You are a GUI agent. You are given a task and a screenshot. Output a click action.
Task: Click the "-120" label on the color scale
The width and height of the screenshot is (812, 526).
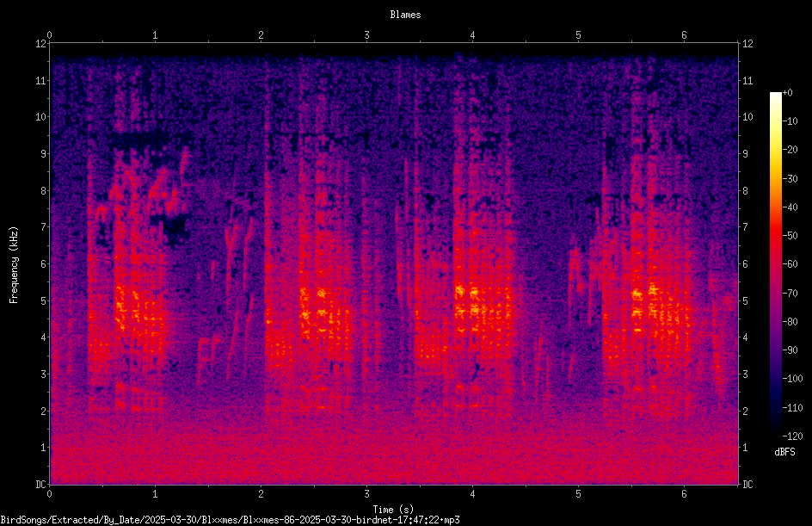792,436
